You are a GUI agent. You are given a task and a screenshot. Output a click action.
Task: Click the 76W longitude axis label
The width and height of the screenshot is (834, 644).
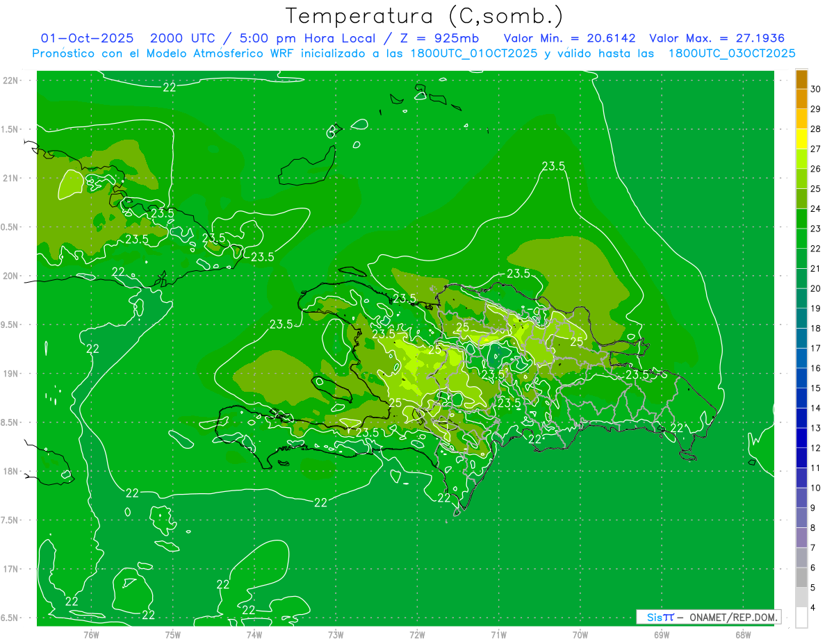(x=91, y=634)
